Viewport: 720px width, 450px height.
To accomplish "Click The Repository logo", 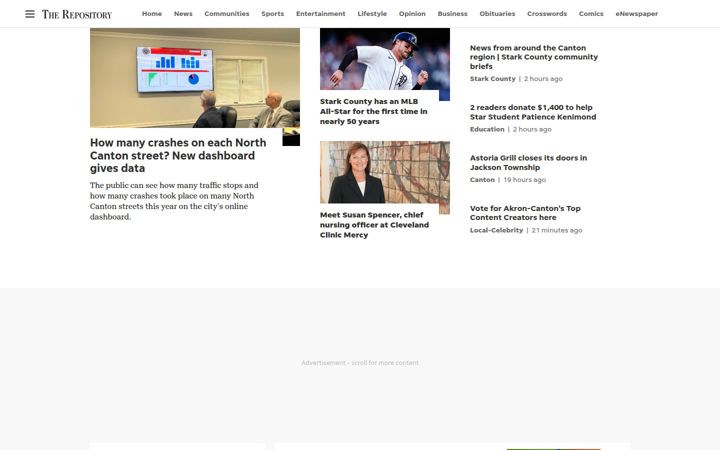I will tap(77, 14).
